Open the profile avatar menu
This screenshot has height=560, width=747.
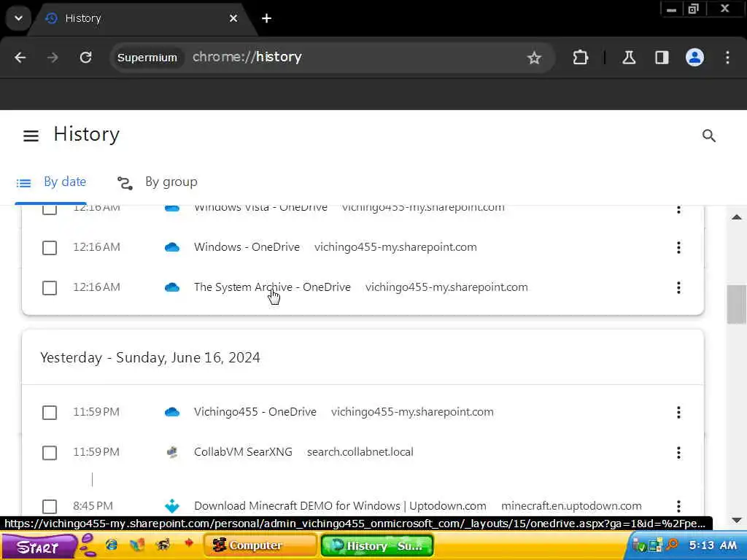coord(694,58)
